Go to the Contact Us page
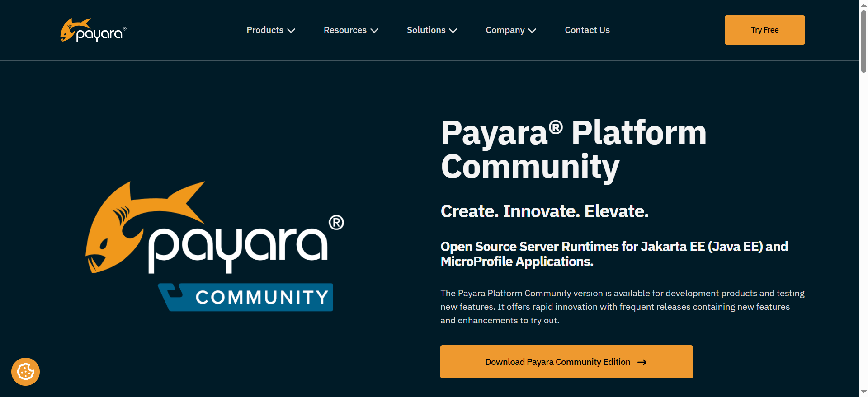The height and width of the screenshot is (397, 868). 587,30
